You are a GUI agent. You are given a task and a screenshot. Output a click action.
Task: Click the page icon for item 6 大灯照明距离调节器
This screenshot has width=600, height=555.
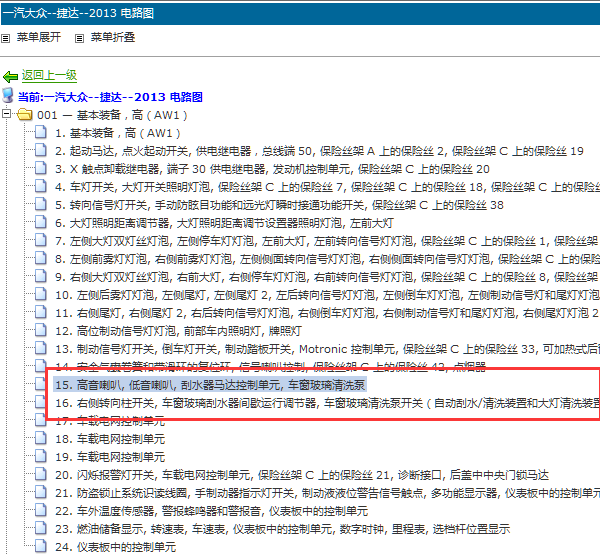(x=41, y=222)
